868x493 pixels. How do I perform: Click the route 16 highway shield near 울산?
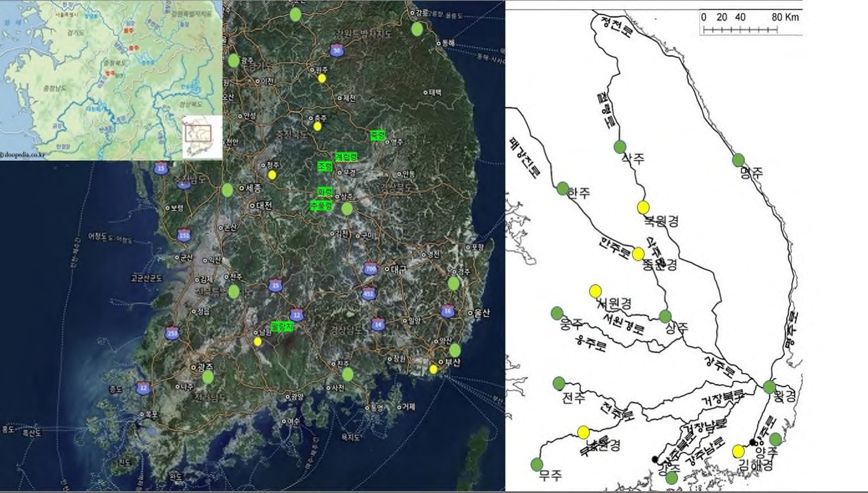[448, 311]
